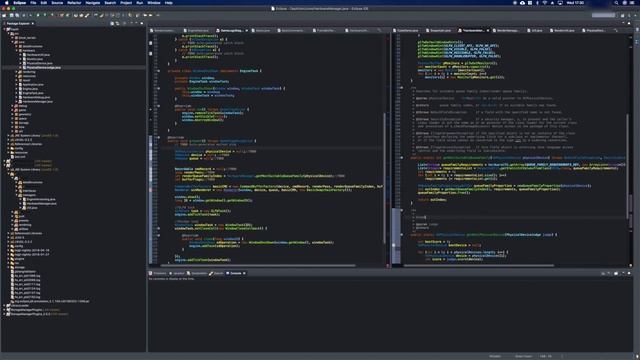Expand first JRE System Library node
640x360 pixels.
pos(9,136)
